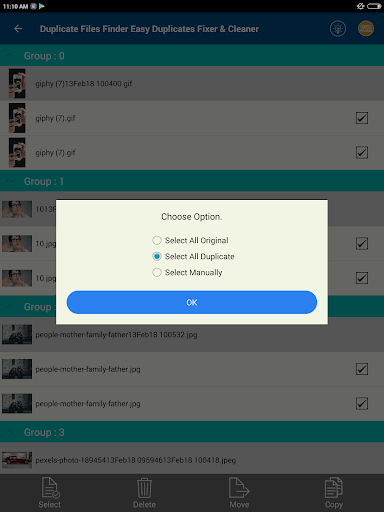
Task: Open the lightbulb tips icon
Action: [338, 29]
